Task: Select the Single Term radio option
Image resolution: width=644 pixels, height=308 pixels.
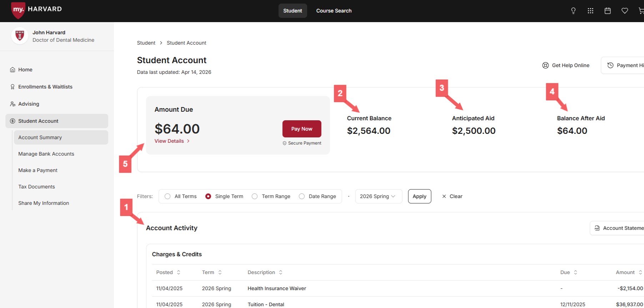Action: coord(208,196)
